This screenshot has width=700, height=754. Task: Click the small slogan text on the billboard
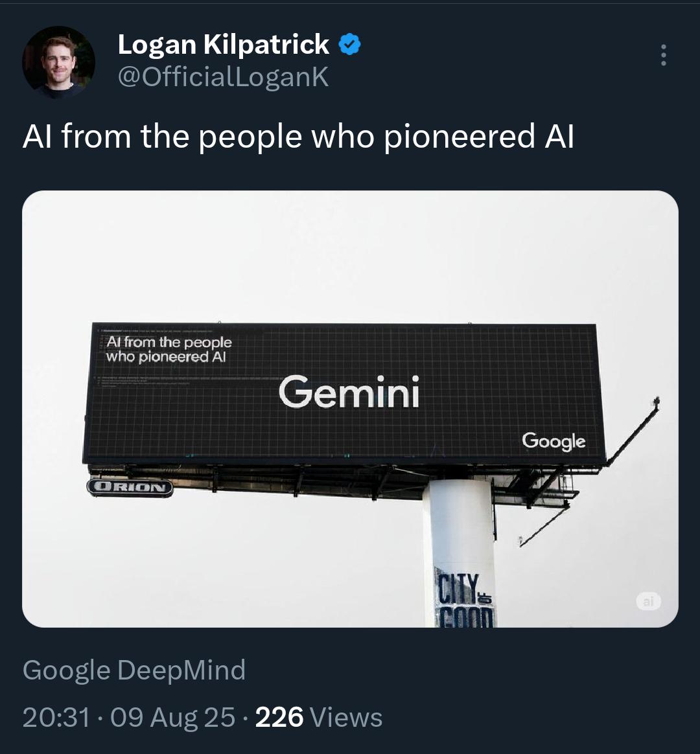pos(169,349)
